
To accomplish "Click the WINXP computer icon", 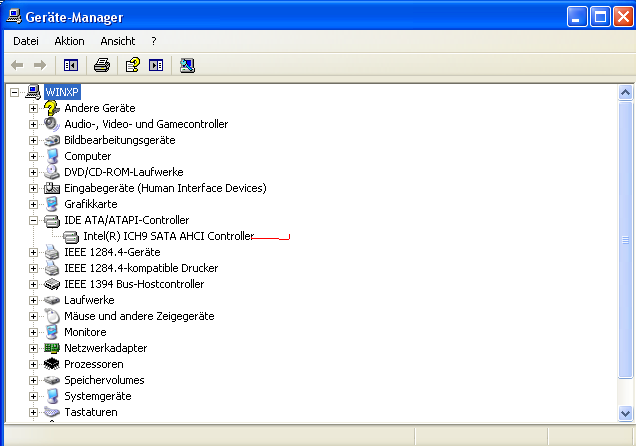I will pyautogui.click(x=33, y=92).
